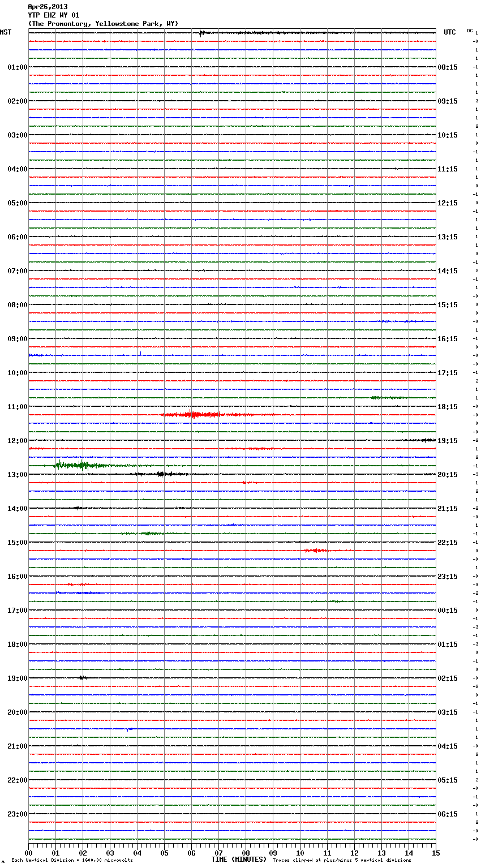
Task: Click the 02:15 UTC time label
Action: (448, 678)
